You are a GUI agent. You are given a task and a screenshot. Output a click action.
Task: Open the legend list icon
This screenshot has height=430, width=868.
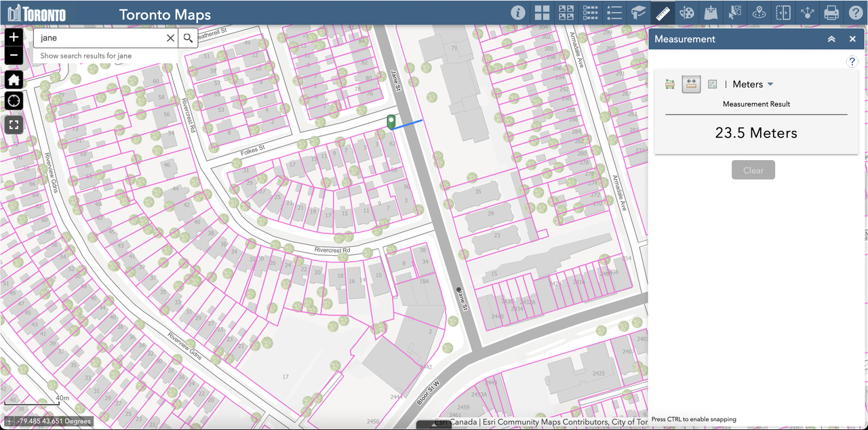(614, 13)
